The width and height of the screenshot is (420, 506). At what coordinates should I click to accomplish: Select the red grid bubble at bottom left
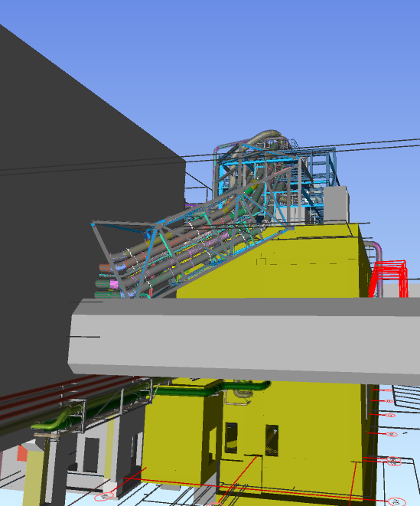click(x=104, y=496)
